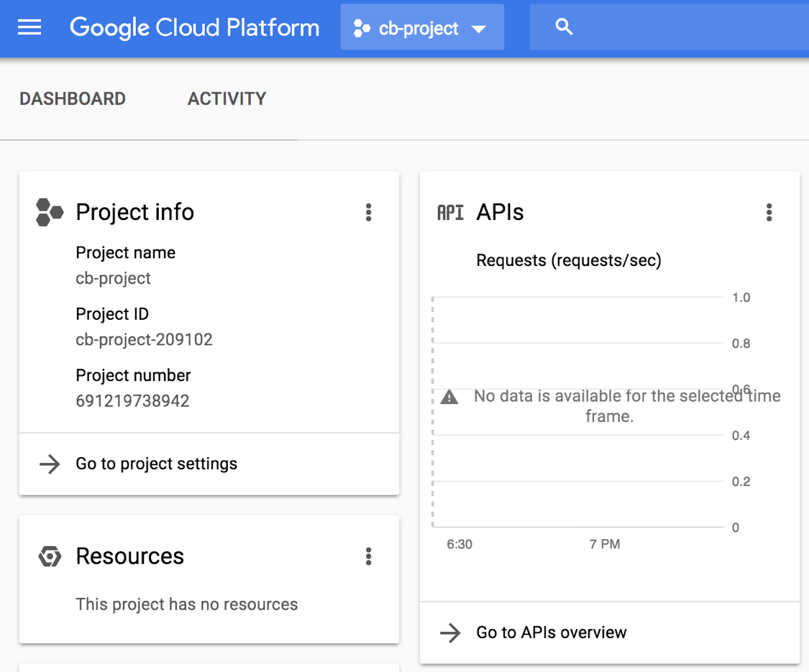Screen dimensions: 809x672
Task: Open the hamburger navigation menu
Action: tap(29, 27)
